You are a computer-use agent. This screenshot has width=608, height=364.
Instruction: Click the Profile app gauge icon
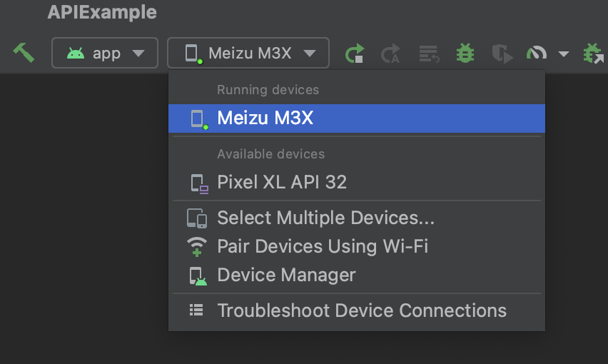[x=537, y=53]
